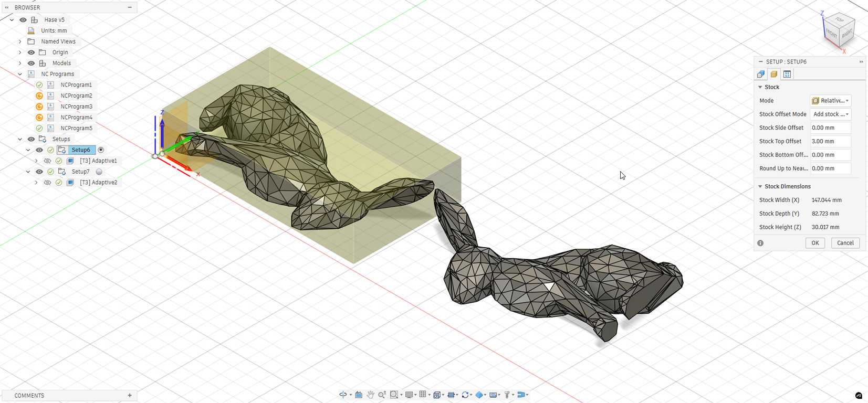Activate the Zoom magnifier tool
Image resolution: width=868 pixels, height=403 pixels.
coord(382,395)
